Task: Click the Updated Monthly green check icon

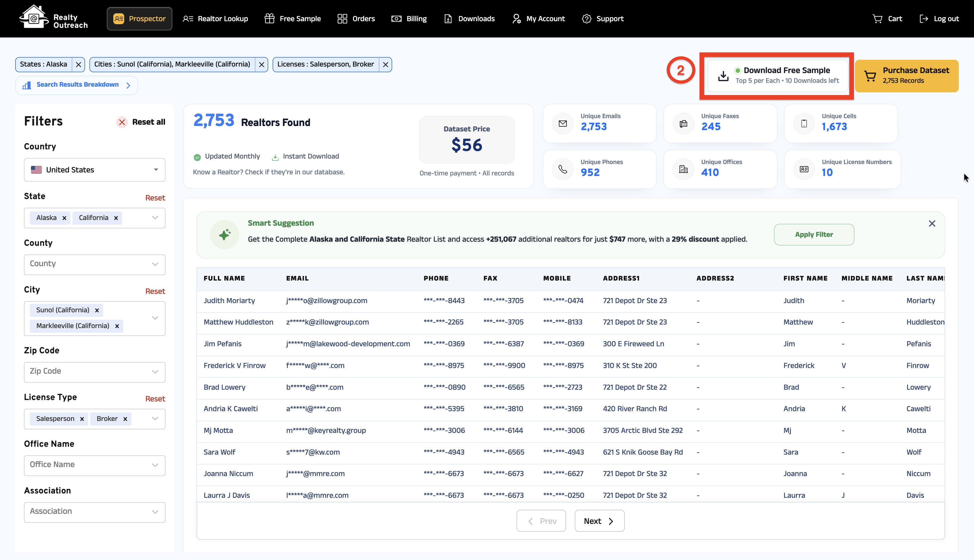Action: coord(197,157)
